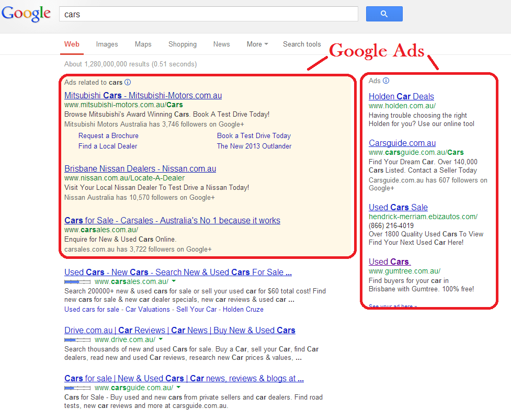Screen dimensions: 511x420
Task: Click the rating bar beside www.drive.com.au
Action: tap(77, 339)
